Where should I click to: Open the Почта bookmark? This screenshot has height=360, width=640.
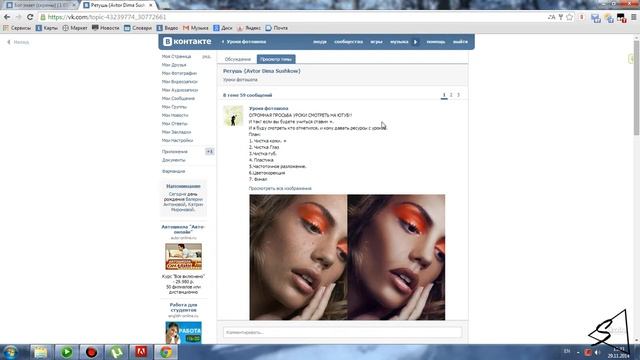point(277,28)
